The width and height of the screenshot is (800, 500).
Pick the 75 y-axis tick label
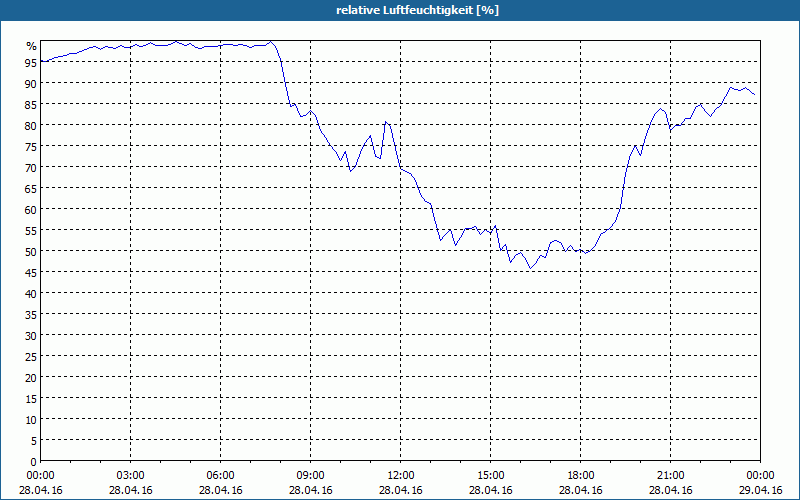31,146
